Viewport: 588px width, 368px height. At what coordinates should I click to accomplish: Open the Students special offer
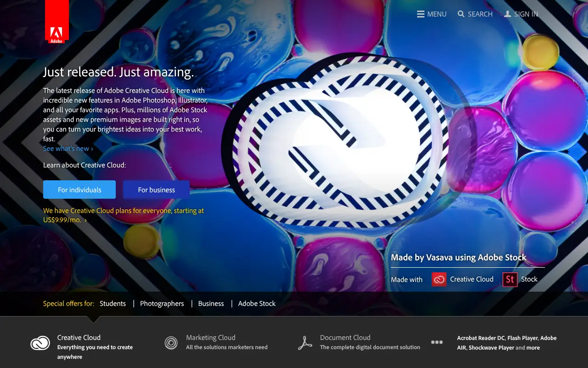click(113, 304)
